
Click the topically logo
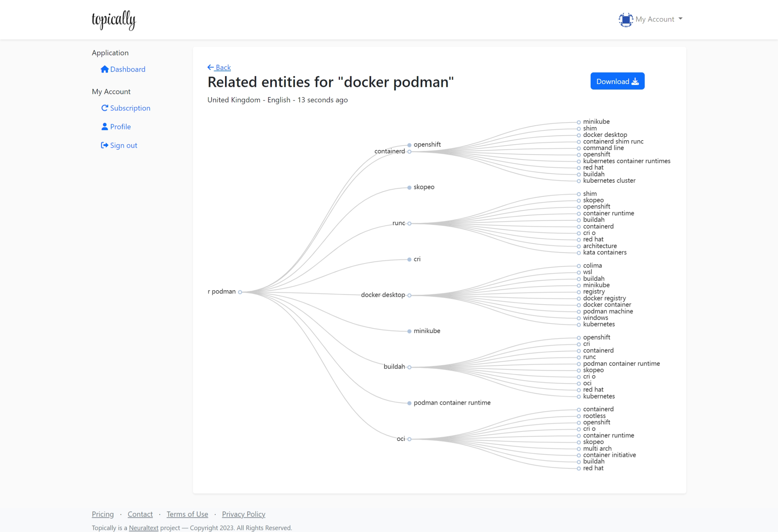114,20
